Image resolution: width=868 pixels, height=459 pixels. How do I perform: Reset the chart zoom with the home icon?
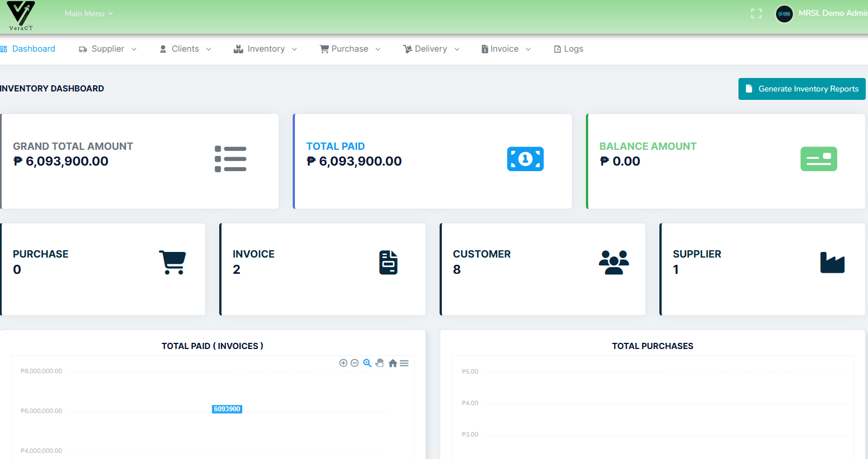(x=393, y=363)
